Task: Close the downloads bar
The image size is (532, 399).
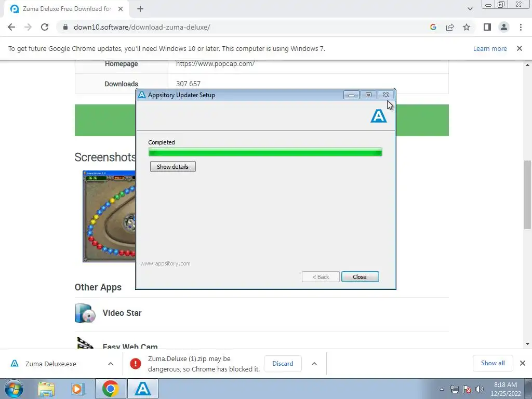Action: 523,363
